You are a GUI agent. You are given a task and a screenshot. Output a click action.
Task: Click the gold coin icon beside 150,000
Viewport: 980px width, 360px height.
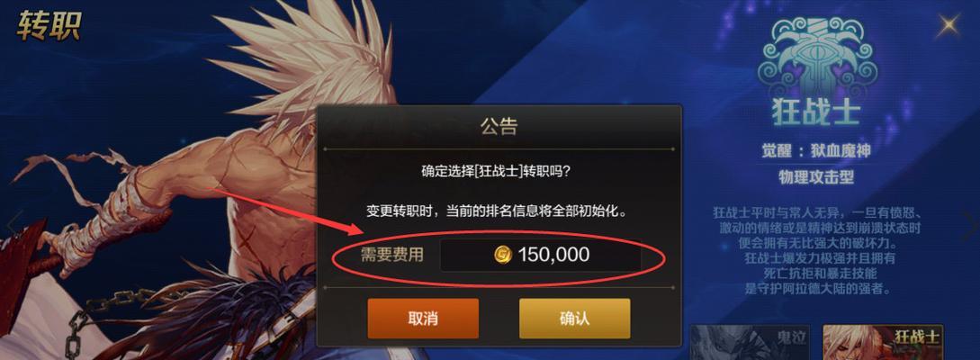pos(503,255)
